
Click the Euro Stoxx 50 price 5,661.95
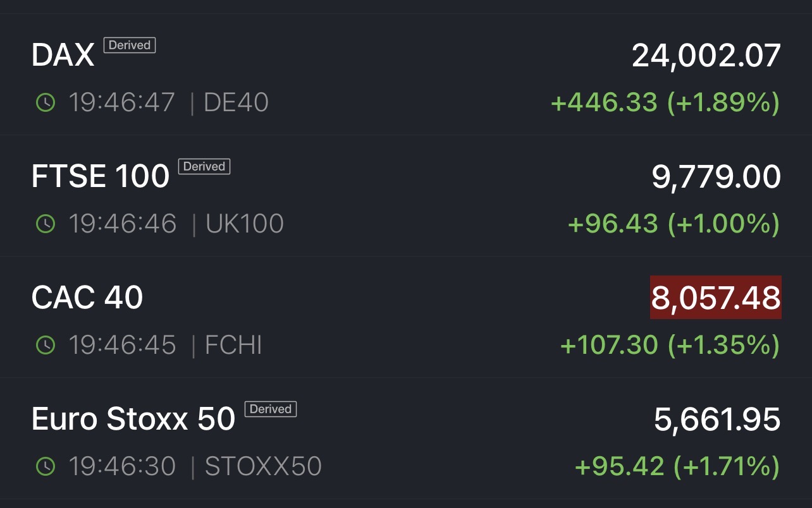pos(717,420)
